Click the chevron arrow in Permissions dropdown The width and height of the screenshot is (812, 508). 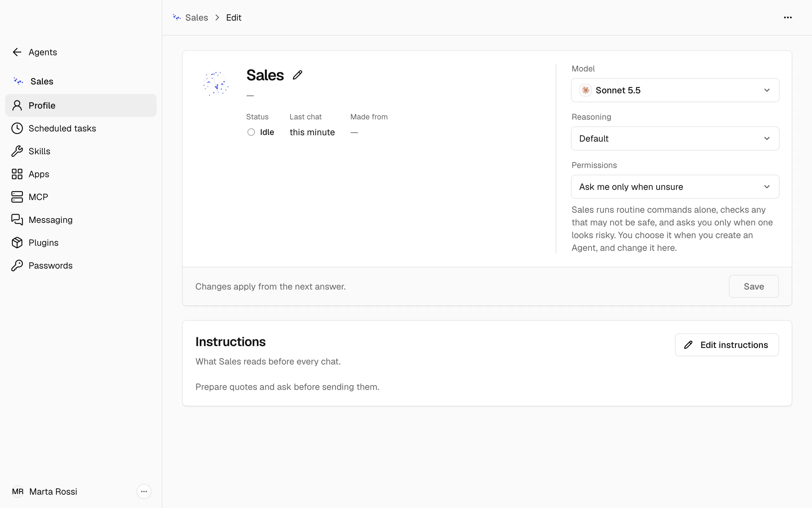[x=767, y=187]
